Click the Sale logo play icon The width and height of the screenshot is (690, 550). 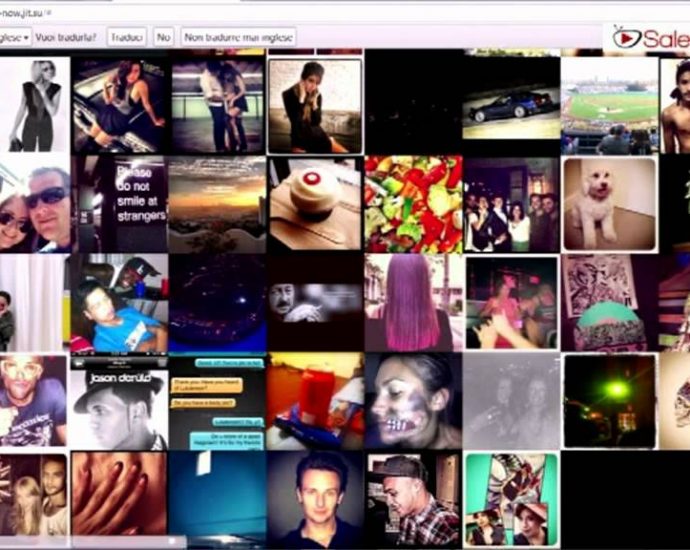tap(626, 39)
